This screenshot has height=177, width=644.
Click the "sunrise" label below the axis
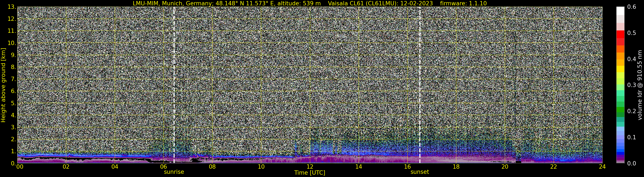[174, 172]
